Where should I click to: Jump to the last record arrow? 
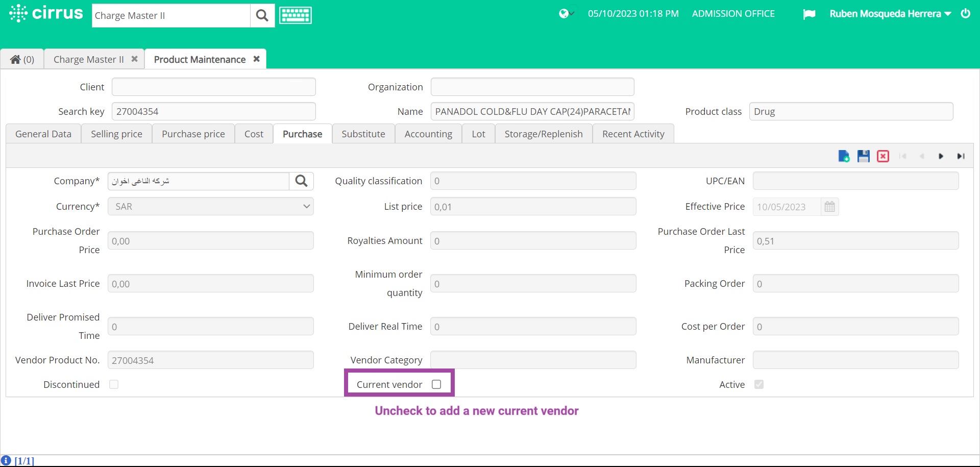pos(961,156)
